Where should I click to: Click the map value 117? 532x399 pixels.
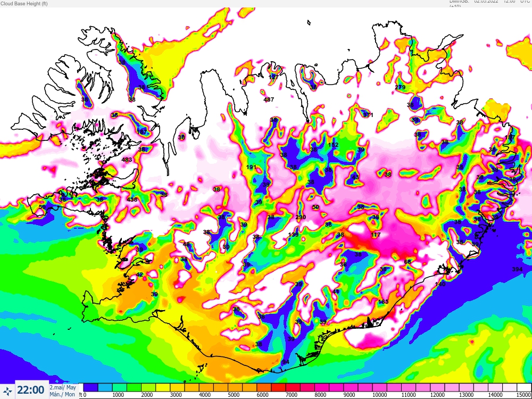click(376, 235)
